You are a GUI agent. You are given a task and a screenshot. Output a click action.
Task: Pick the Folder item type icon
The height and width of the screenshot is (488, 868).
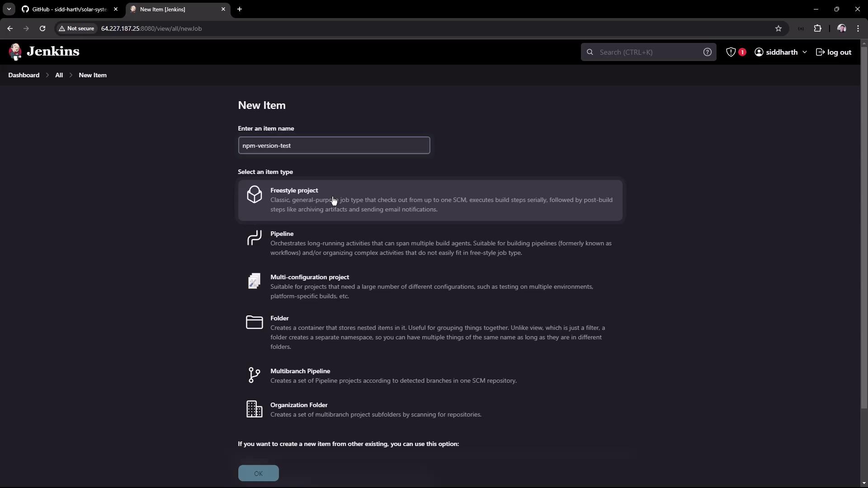(254, 322)
